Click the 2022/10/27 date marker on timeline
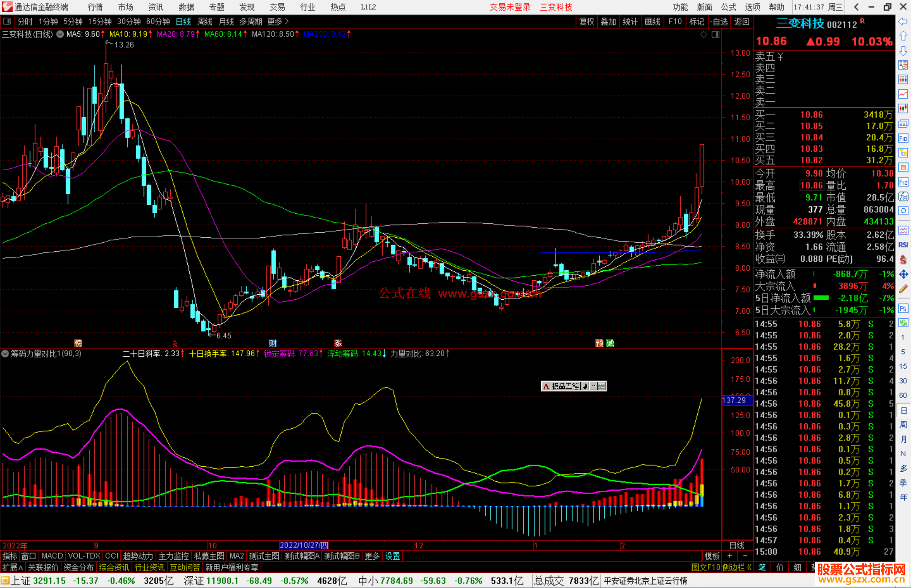The width and height of the screenshot is (911, 588). click(x=304, y=545)
